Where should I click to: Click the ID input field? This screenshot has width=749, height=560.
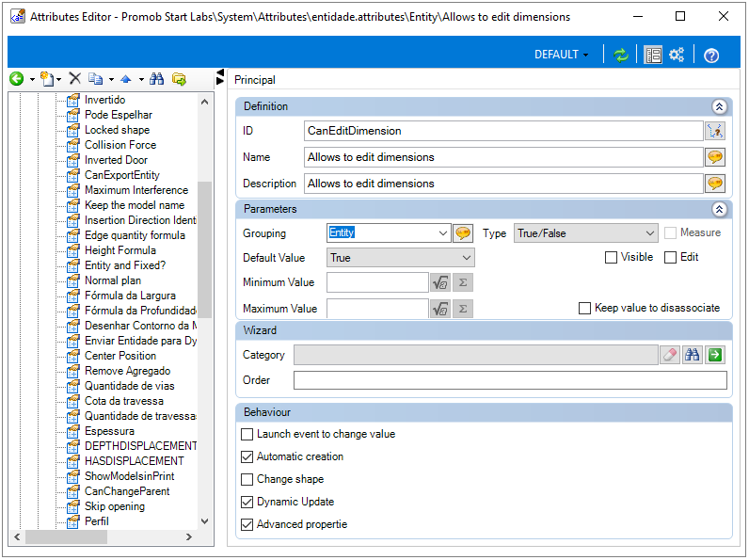(503, 131)
